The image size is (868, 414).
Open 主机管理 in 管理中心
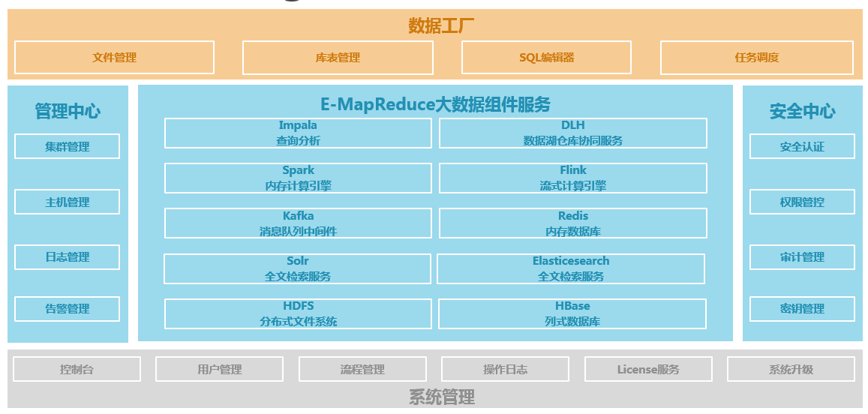click(67, 202)
